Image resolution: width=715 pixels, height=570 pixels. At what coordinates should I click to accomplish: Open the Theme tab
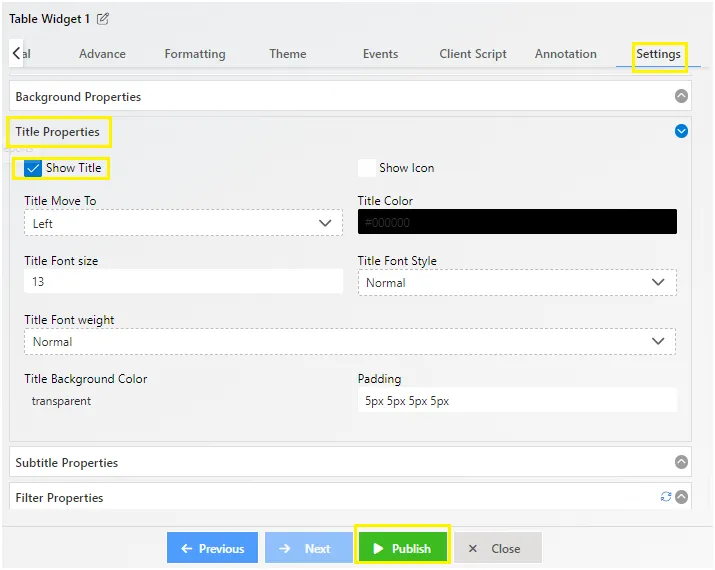[287, 54]
